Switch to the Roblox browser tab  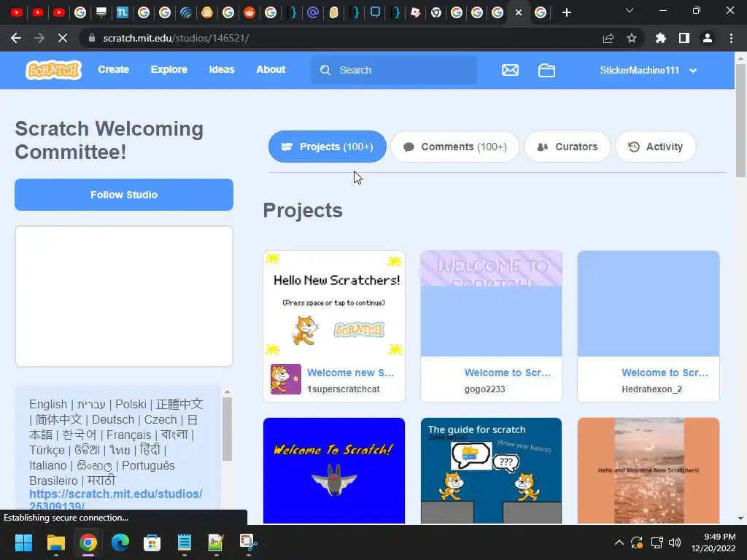[x=415, y=12]
